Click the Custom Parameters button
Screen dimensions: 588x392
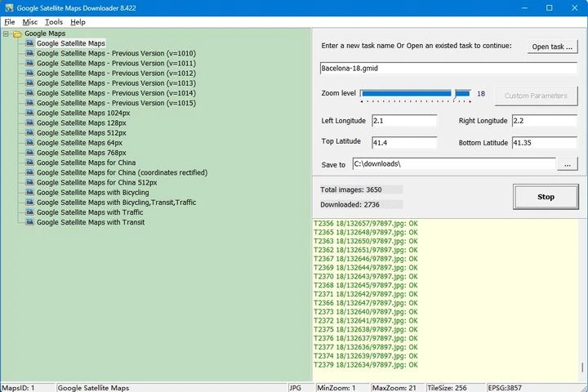click(536, 96)
